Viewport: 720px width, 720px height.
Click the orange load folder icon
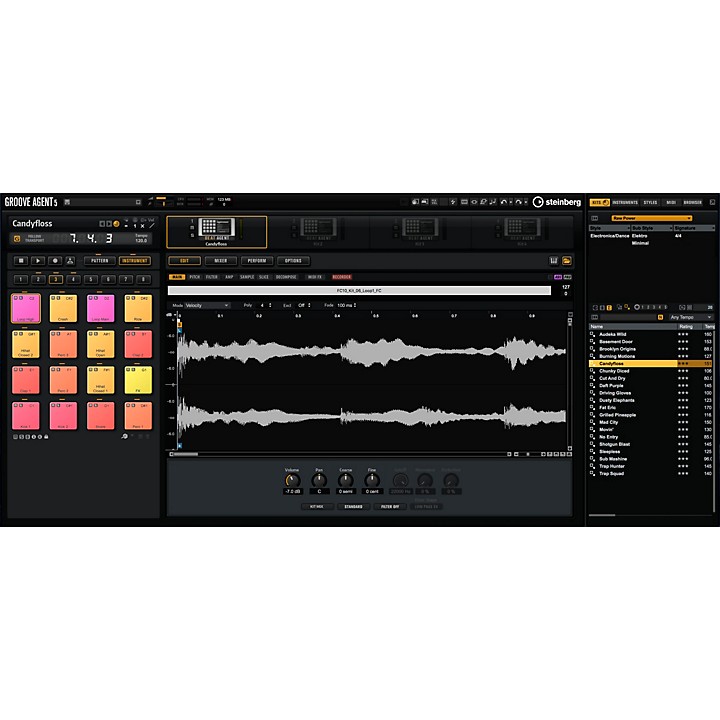(567, 261)
